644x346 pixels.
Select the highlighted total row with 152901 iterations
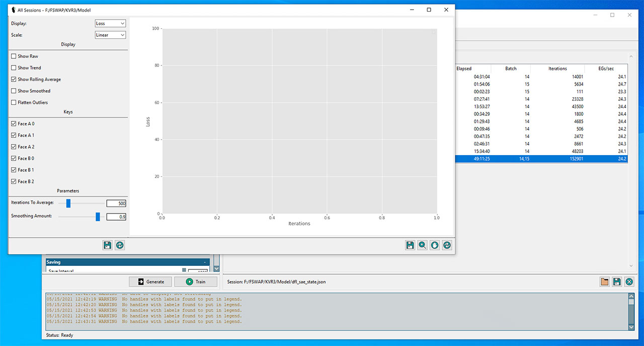pyautogui.click(x=541, y=159)
